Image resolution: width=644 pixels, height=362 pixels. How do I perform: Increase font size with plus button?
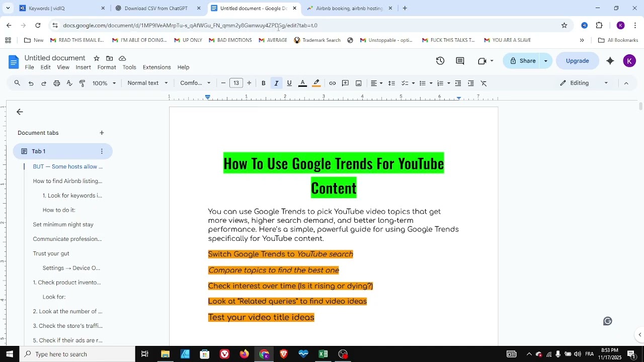click(249, 83)
